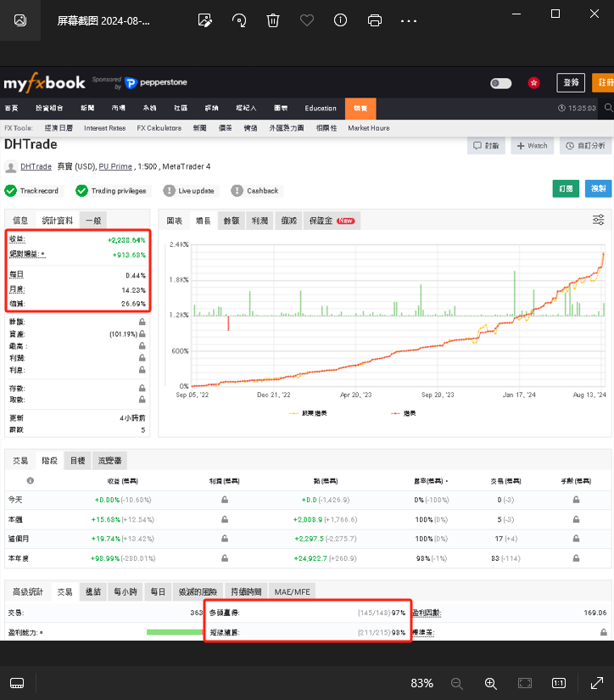Select the 保證金 New chart tab
Screen dimensions: 614x700
(332, 221)
